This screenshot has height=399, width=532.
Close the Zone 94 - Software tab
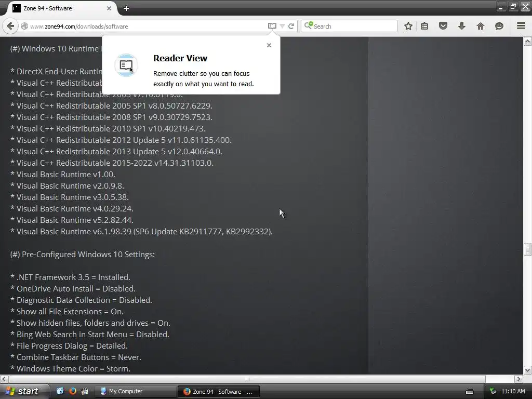109,8
